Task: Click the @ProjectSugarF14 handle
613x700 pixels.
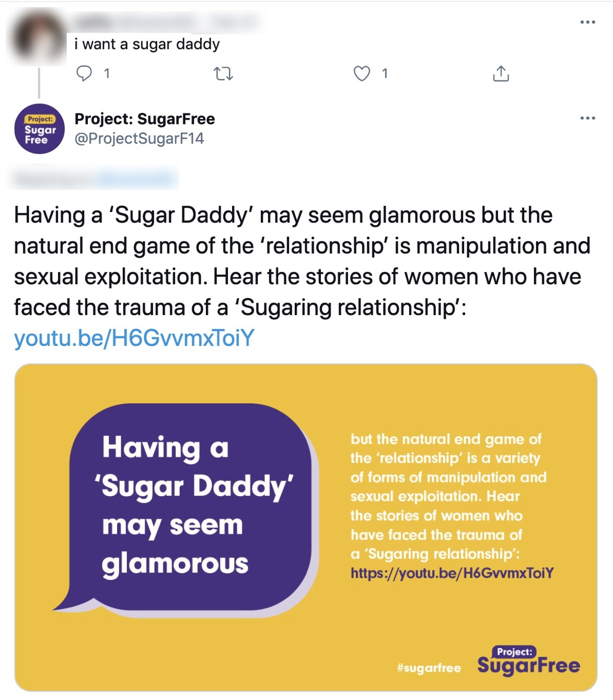Action: pyautogui.click(x=139, y=138)
